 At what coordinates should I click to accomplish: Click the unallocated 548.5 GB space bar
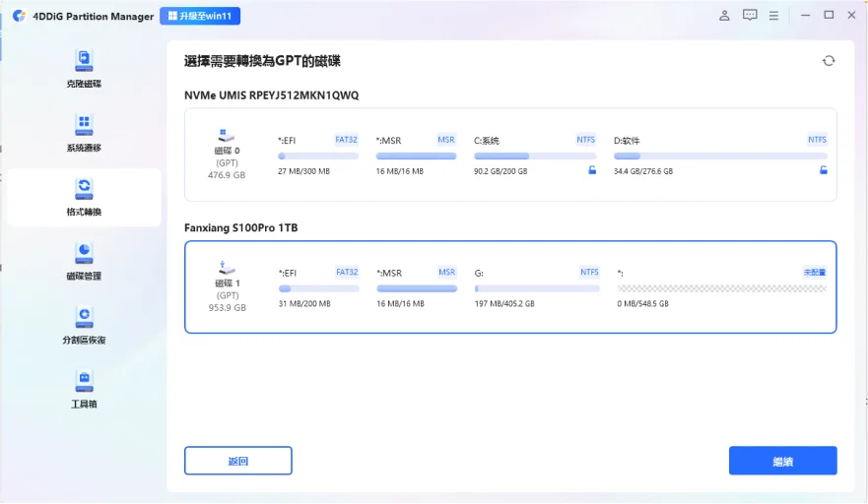[x=722, y=288]
